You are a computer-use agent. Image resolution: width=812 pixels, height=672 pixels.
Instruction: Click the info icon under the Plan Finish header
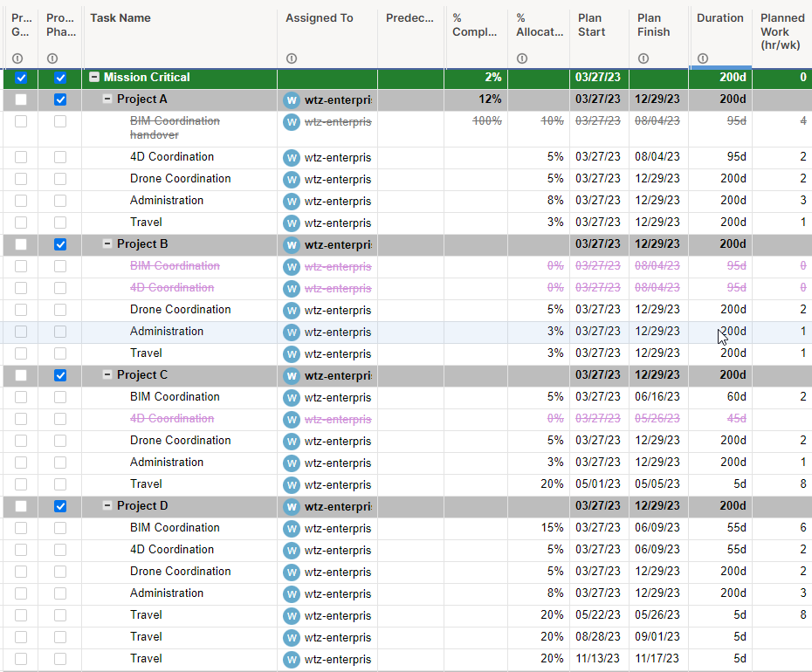point(643,58)
